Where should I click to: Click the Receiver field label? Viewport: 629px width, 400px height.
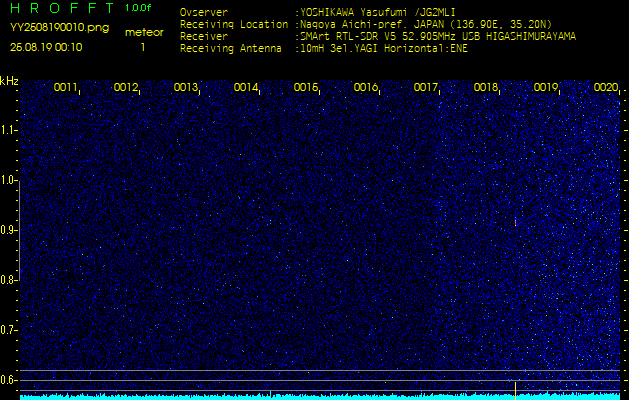204,37
